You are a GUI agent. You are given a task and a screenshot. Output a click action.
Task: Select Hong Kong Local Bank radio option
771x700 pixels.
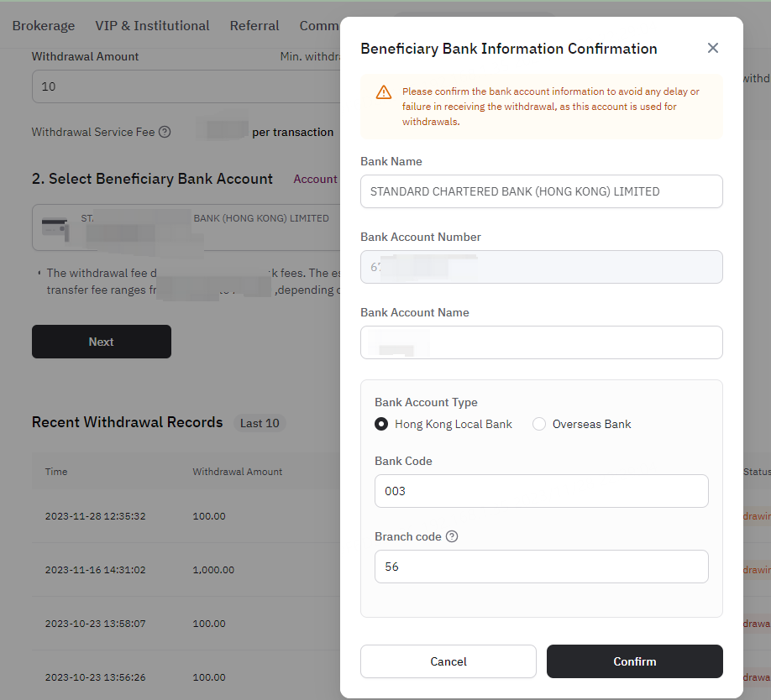pos(381,424)
